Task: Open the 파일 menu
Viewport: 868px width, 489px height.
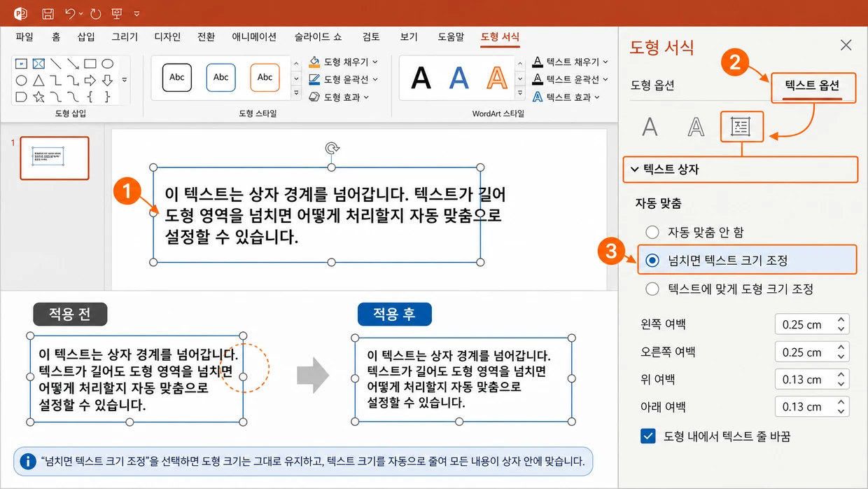Action: pyautogui.click(x=24, y=37)
